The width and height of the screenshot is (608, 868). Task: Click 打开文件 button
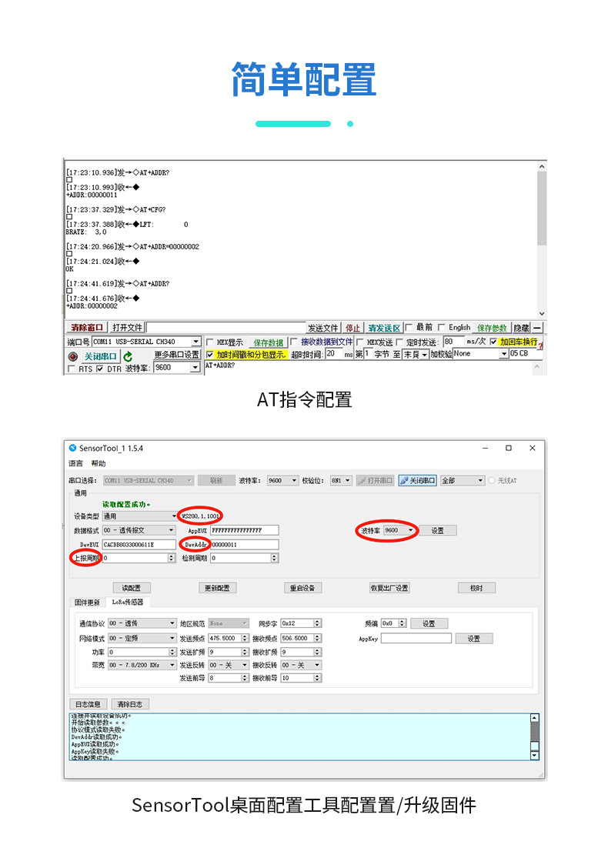pos(127,328)
